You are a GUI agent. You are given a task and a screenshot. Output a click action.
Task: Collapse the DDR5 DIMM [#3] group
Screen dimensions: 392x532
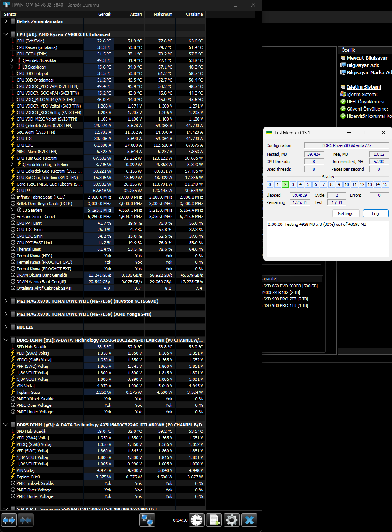(5, 425)
